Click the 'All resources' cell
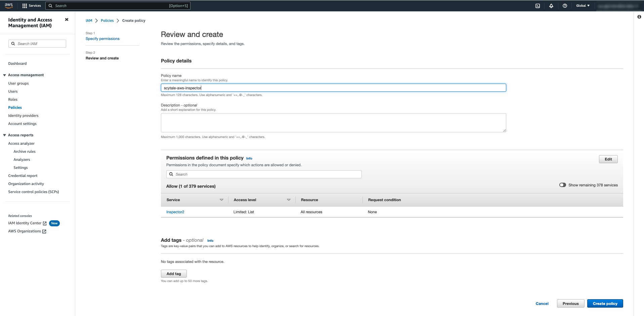The width and height of the screenshot is (644, 316). (x=311, y=212)
